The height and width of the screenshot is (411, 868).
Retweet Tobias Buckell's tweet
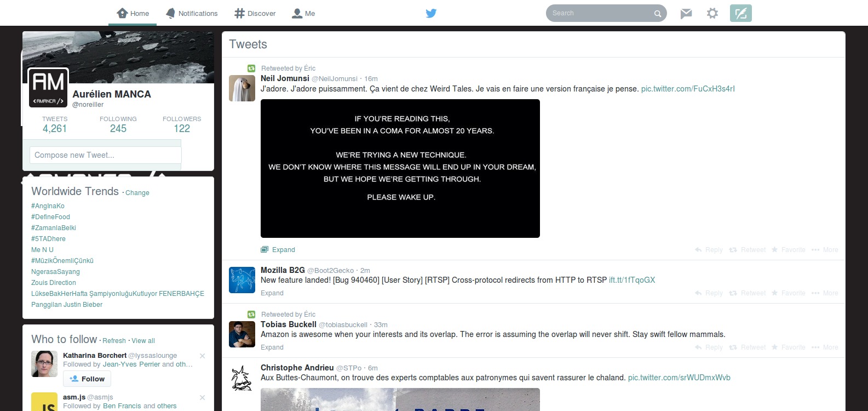748,347
